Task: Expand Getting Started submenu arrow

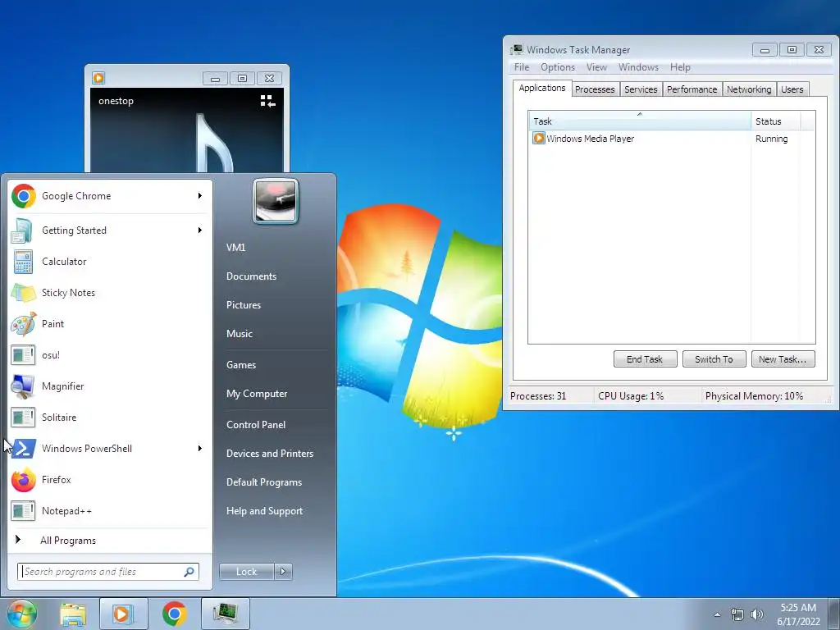Action: [x=200, y=231]
